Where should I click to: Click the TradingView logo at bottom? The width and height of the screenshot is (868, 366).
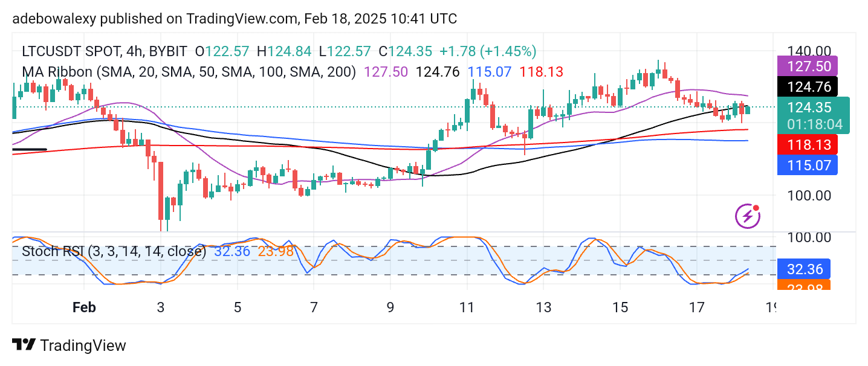[69, 345]
